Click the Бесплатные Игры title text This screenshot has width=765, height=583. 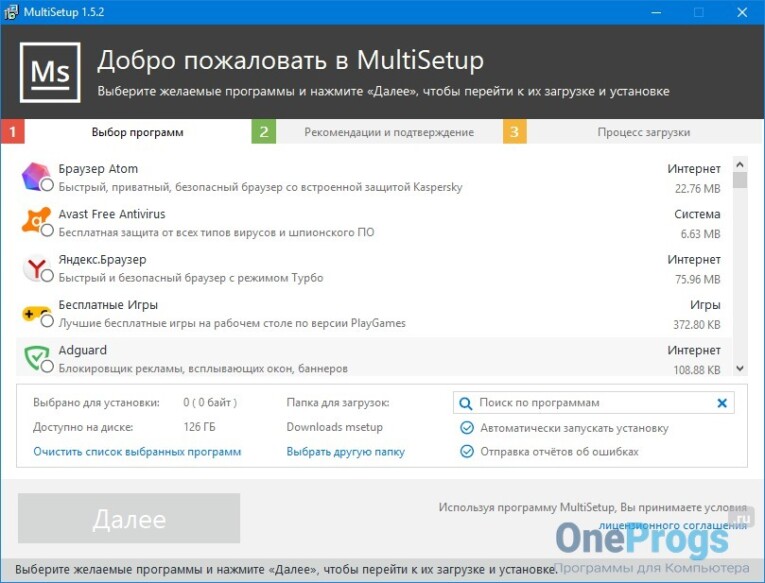click(108, 305)
